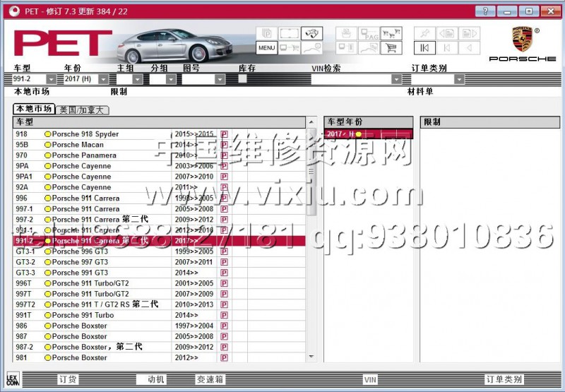
Task: Click the car with document icon
Action: point(369,48)
